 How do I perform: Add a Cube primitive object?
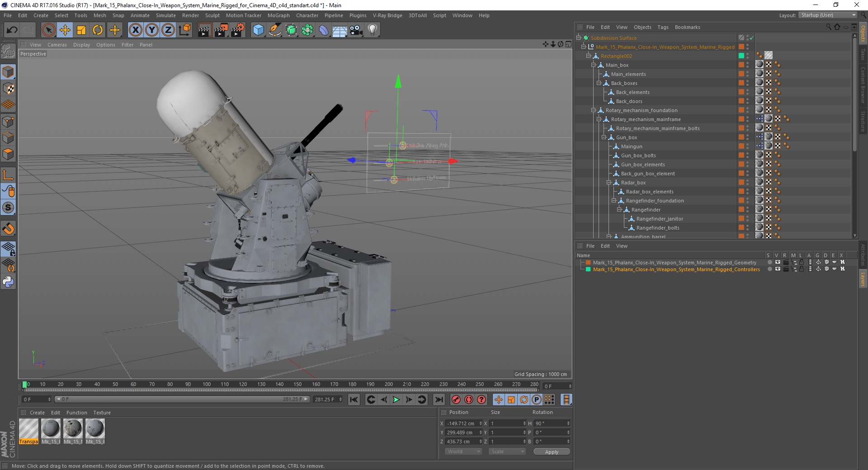[x=258, y=30]
